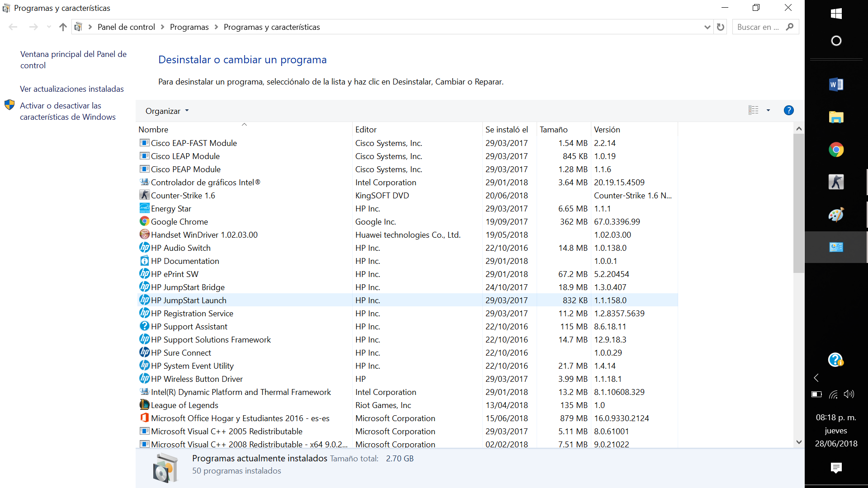Expand arrow after Panel de control
Image resolution: width=868 pixels, height=488 pixels.
[x=163, y=27]
